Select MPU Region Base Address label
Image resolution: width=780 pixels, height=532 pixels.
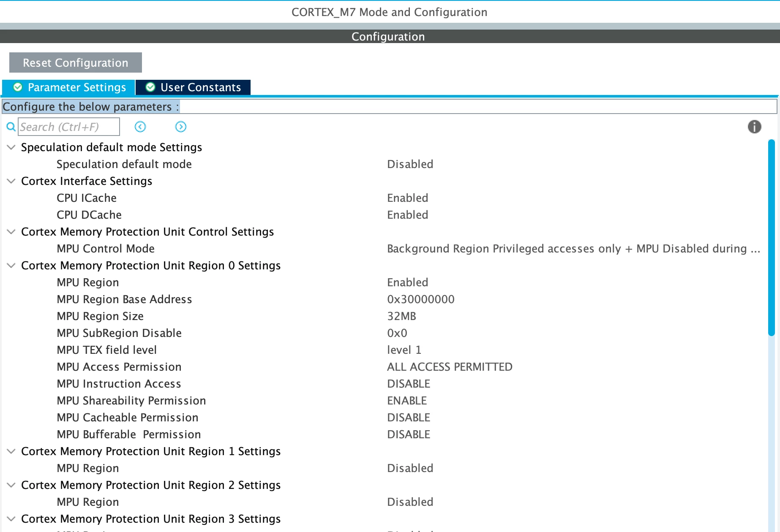click(124, 299)
